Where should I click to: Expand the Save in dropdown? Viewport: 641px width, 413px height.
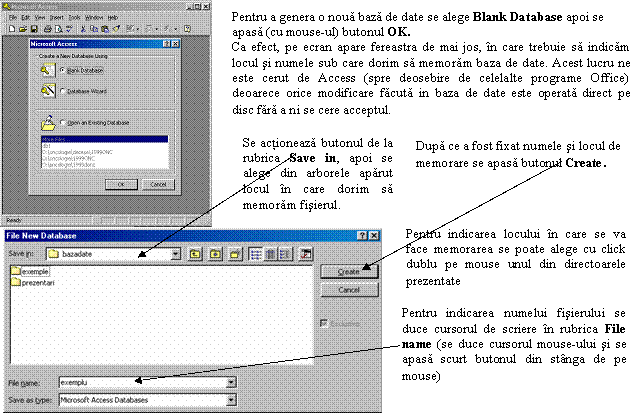click(x=175, y=255)
